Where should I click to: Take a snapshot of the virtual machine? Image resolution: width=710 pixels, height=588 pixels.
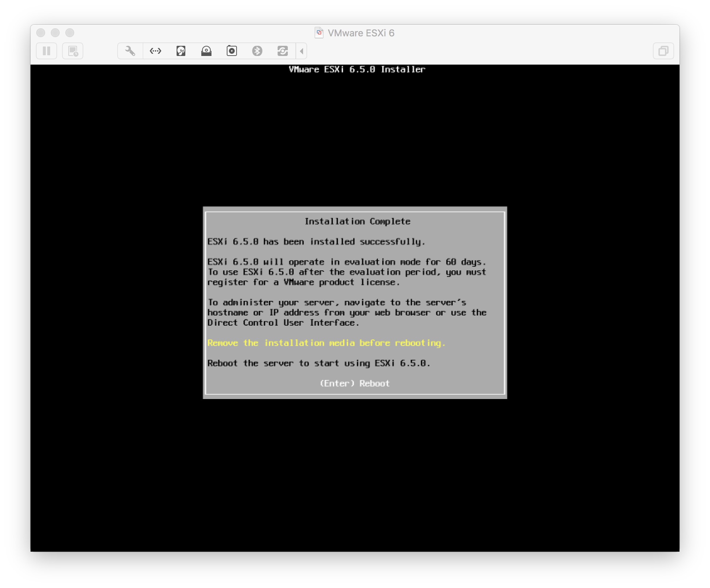pyautogui.click(x=72, y=51)
